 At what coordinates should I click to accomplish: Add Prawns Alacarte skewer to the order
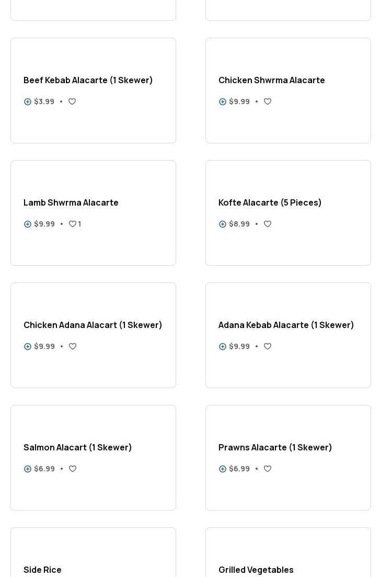223,469
